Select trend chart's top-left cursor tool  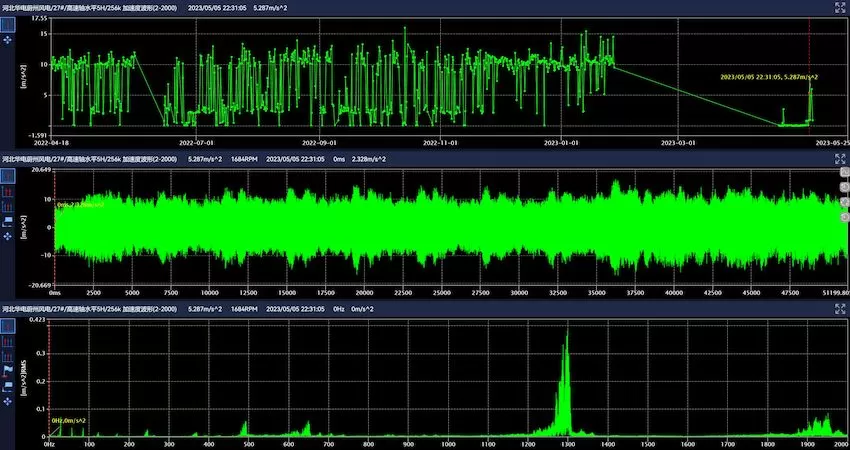[9, 23]
